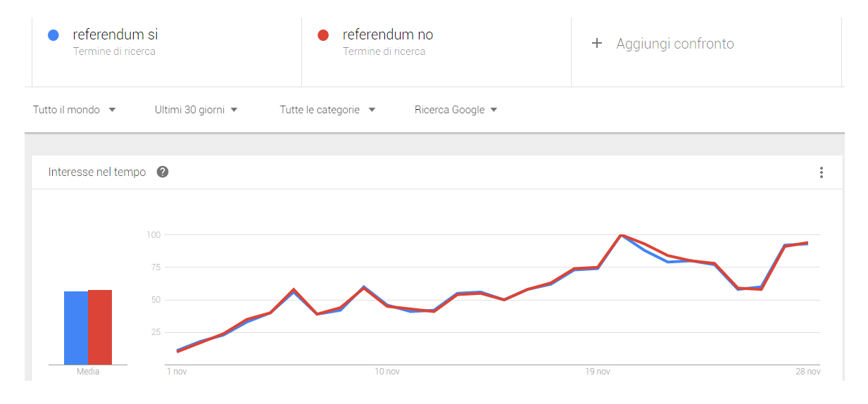
Task: Expand the Ultimi 30 giorni time filter
Action: pyautogui.click(x=196, y=110)
